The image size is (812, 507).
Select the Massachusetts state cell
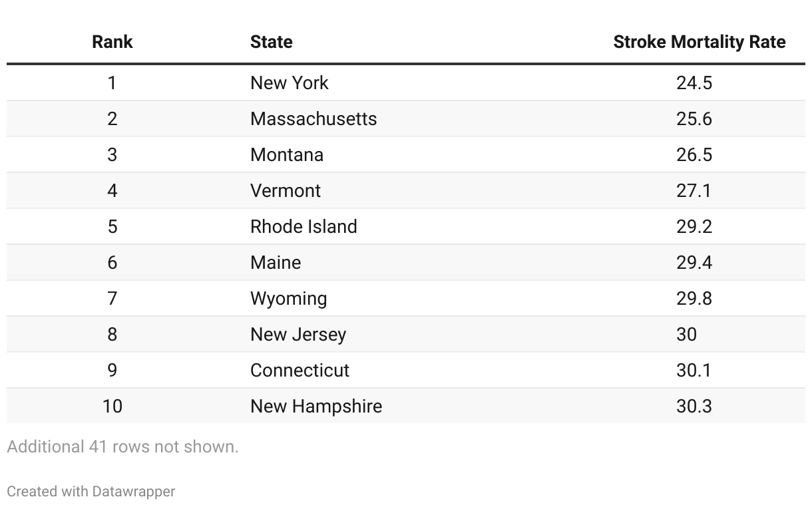click(313, 118)
